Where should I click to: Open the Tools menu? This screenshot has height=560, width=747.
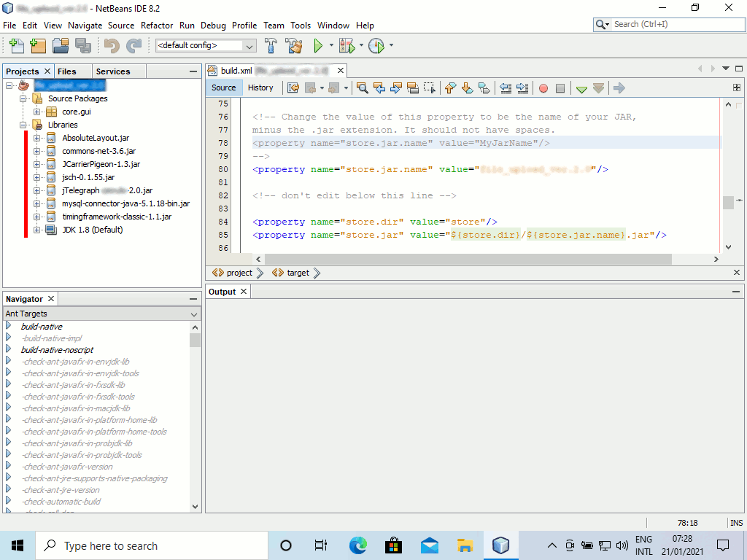[x=301, y=26]
